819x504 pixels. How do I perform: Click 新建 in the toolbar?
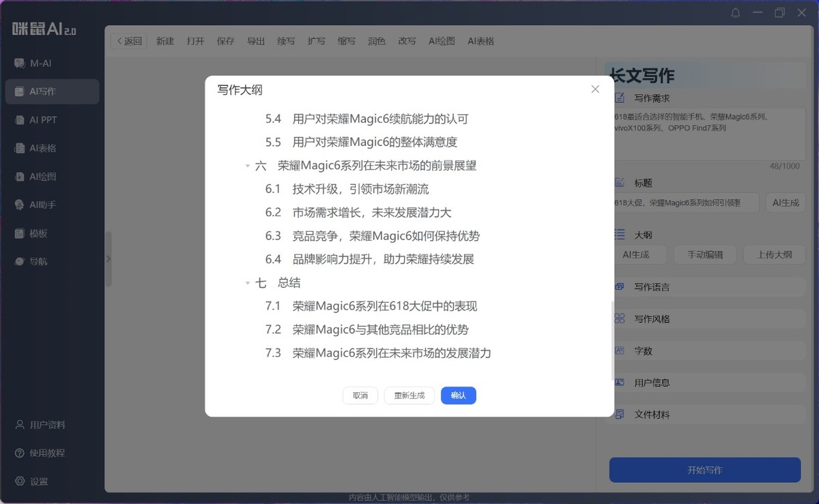click(x=165, y=41)
